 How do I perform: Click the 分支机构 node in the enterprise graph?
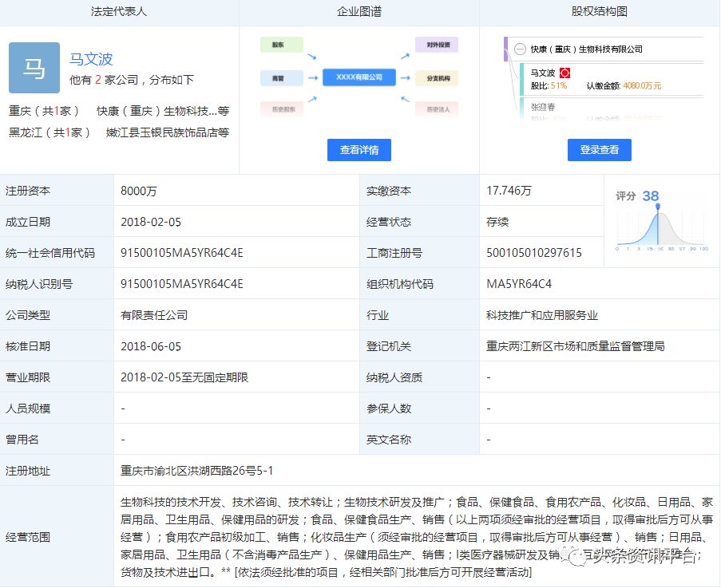[436, 77]
